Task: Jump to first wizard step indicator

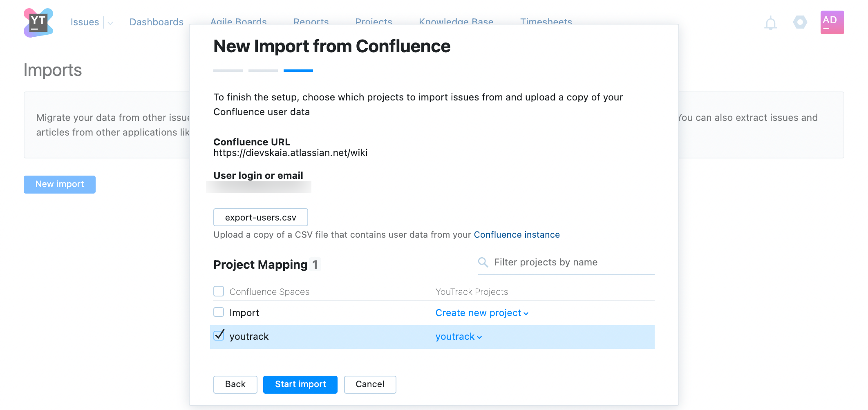Action: pyautogui.click(x=228, y=71)
